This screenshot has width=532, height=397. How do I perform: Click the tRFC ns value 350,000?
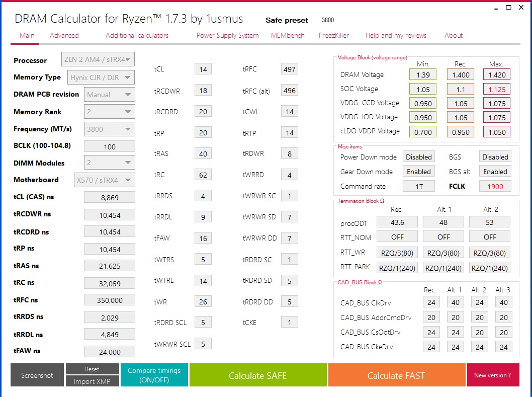coord(109,300)
